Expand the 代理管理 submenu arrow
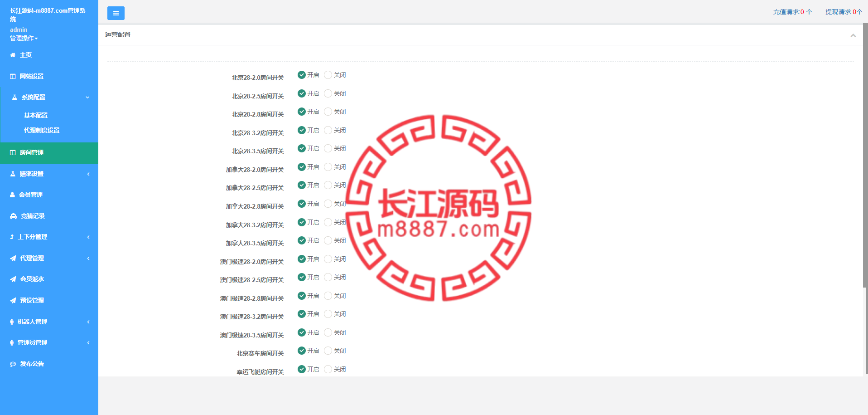The width and height of the screenshot is (868, 415). pos(88,258)
